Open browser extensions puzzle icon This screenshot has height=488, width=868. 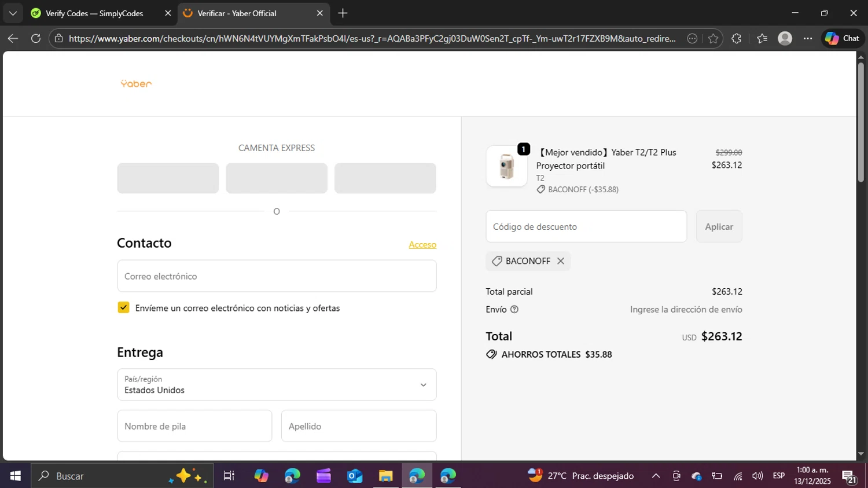[736, 39]
